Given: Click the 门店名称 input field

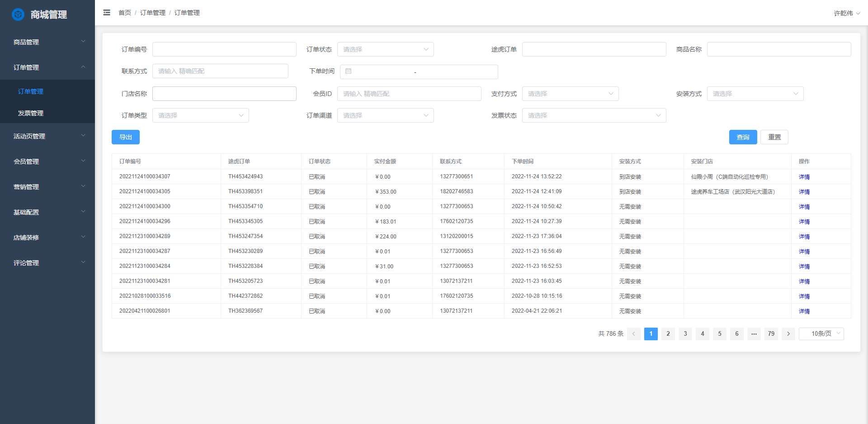Looking at the screenshot, I should click(x=224, y=94).
